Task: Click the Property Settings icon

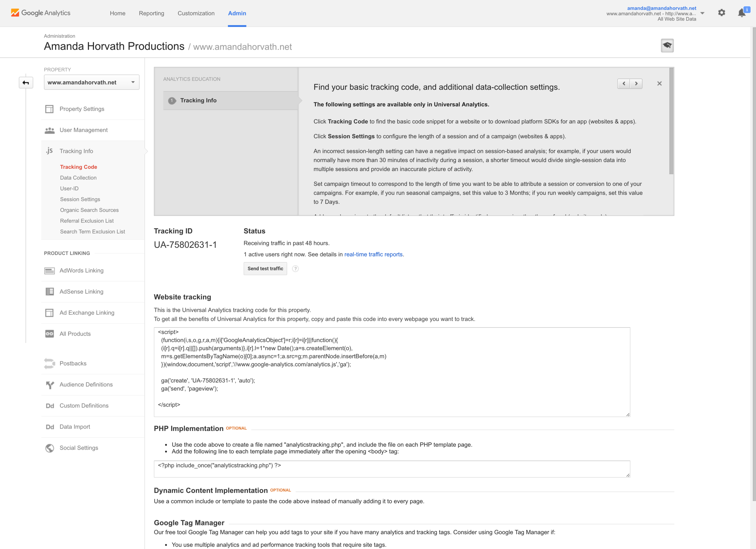Action: [49, 109]
